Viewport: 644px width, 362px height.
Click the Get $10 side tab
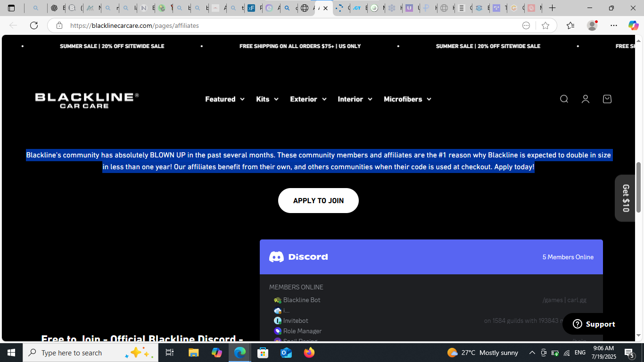[626, 198]
